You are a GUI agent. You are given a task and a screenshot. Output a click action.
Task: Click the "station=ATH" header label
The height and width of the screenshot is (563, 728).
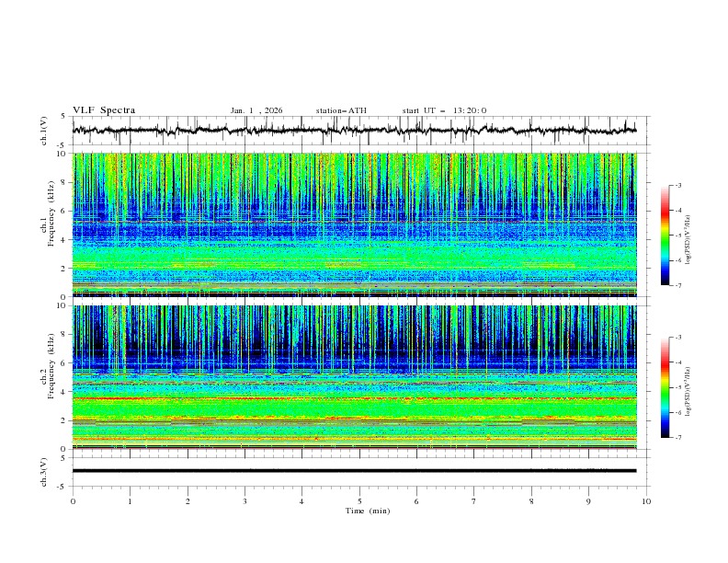coord(341,110)
